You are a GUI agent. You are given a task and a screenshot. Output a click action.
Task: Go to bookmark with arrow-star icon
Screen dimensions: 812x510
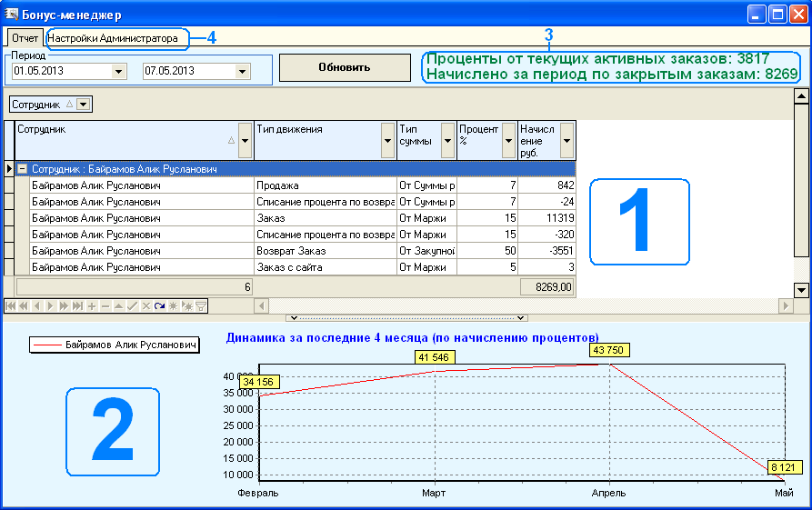point(187,306)
